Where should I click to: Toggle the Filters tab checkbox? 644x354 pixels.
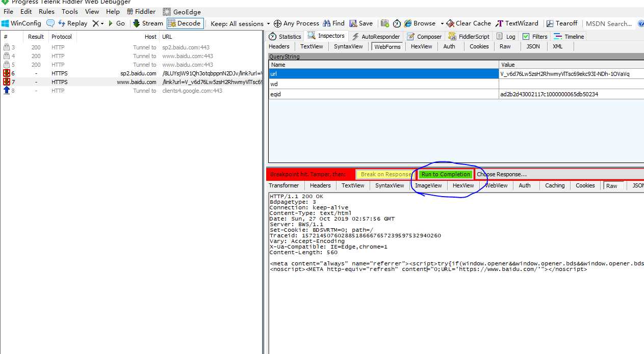point(526,37)
